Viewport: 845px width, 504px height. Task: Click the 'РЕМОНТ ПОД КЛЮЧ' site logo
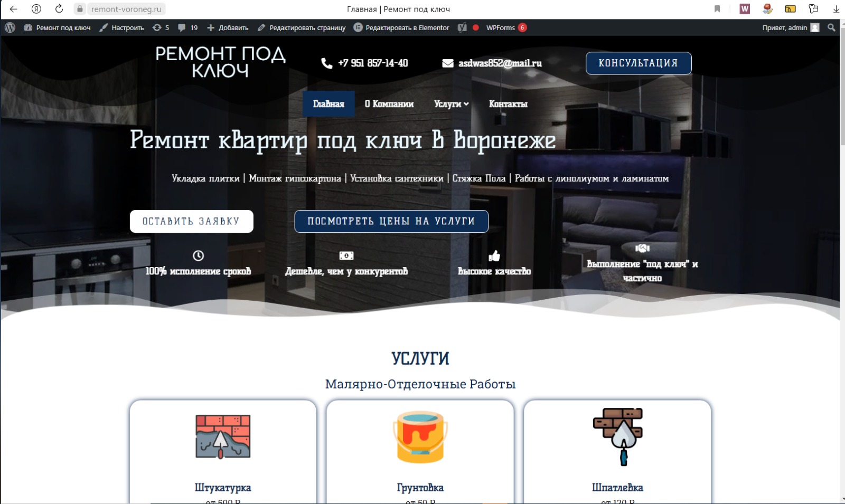coord(220,62)
